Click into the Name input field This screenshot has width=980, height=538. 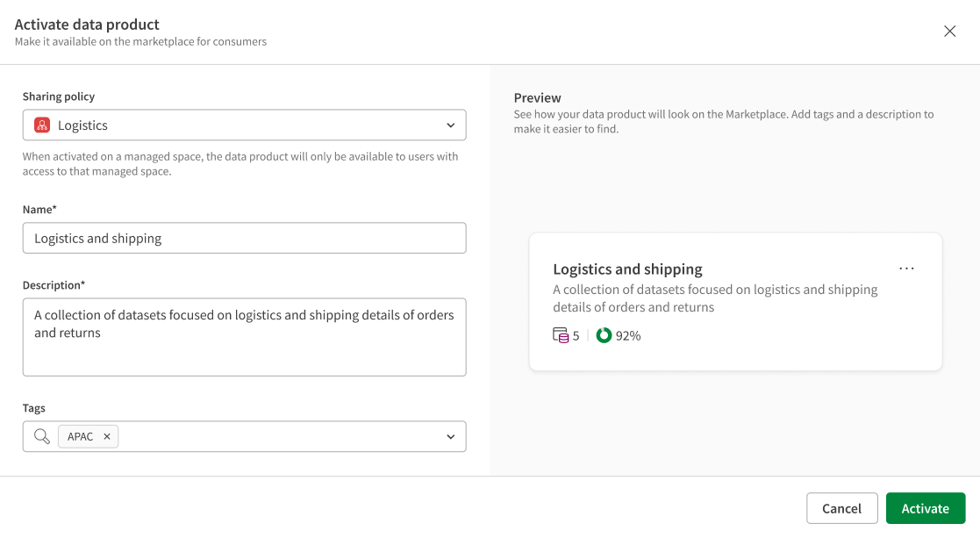point(245,238)
